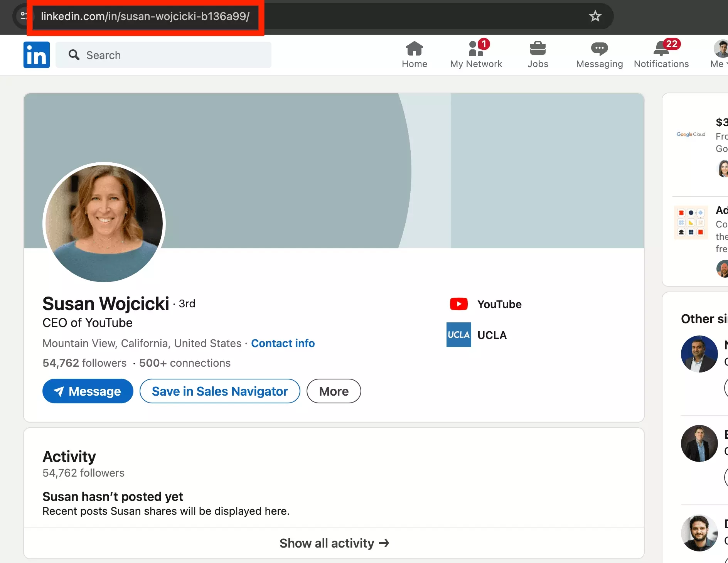
Task: Click Contact info link
Action: tap(283, 343)
